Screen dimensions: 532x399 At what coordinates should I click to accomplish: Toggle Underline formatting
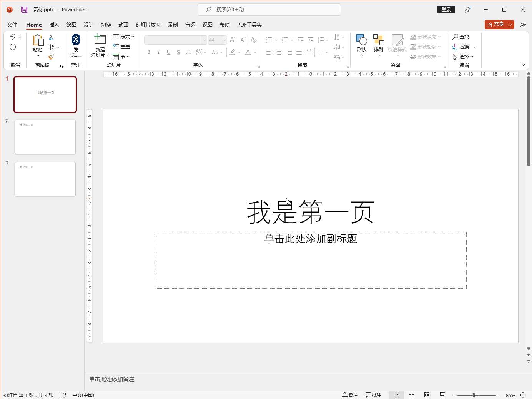coord(168,52)
